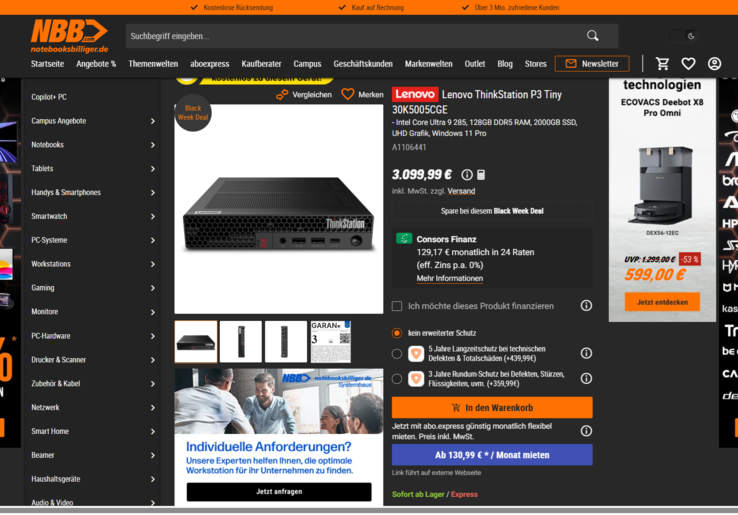This screenshot has height=515, width=738.
Task: Click the Lenovo brand logo
Action: coord(415,94)
